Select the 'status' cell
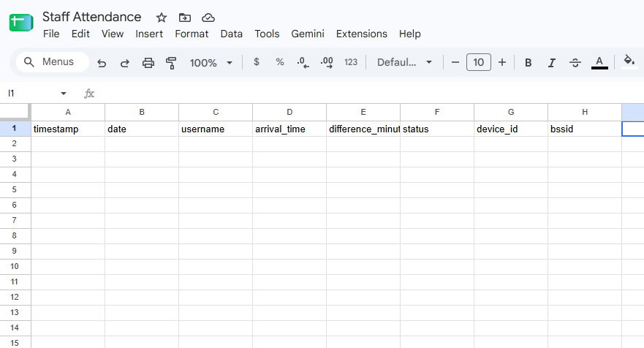 (437, 129)
